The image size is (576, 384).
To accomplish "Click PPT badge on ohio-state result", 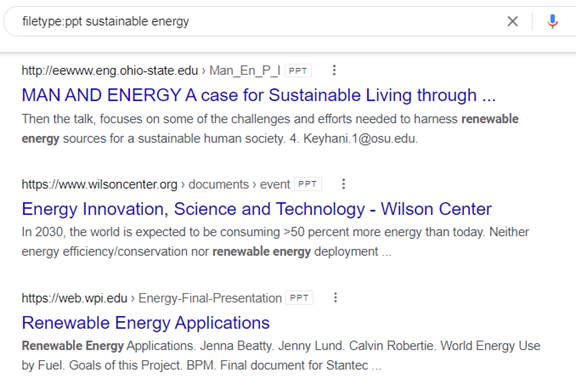I will pyautogui.click(x=298, y=71).
